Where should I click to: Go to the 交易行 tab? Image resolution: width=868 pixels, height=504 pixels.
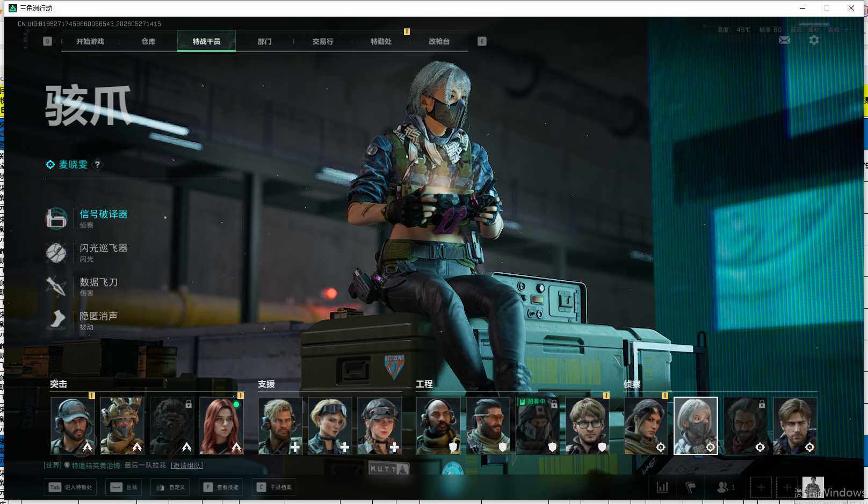[x=323, y=41]
